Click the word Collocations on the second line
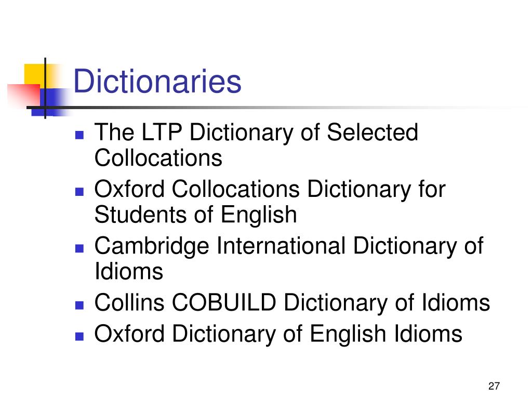The image size is (532, 399). [158, 158]
